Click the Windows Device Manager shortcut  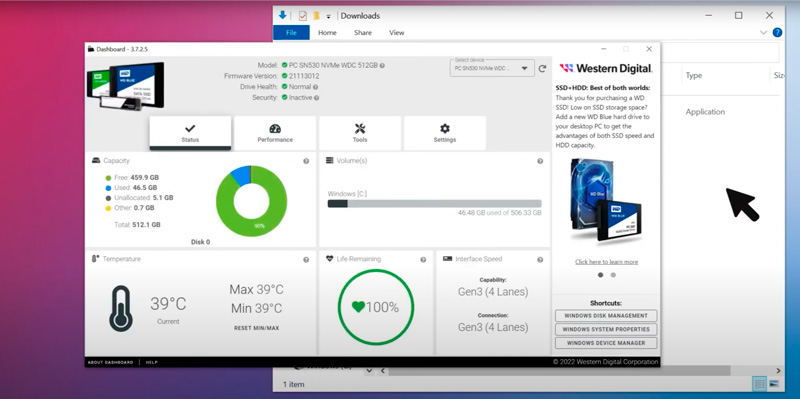[606, 343]
